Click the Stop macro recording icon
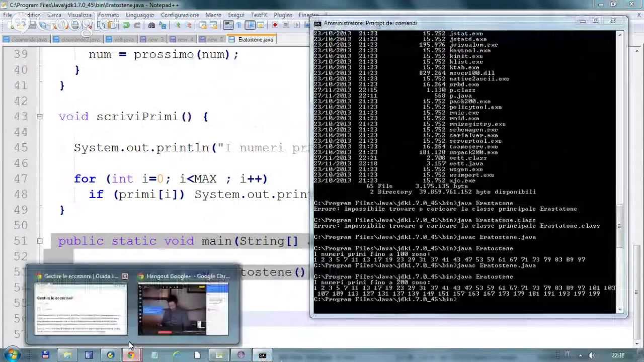 point(286,25)
